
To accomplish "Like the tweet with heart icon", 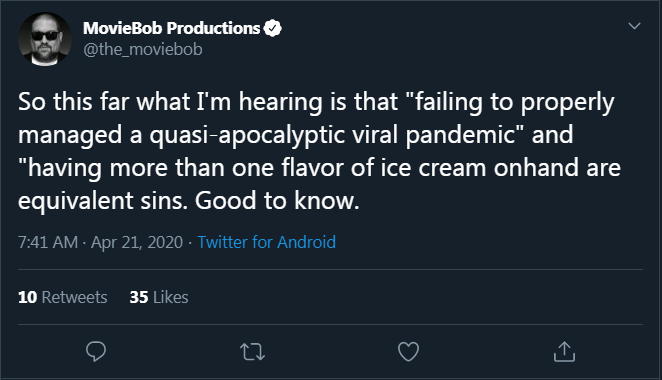I will click(x=409, y=351).
